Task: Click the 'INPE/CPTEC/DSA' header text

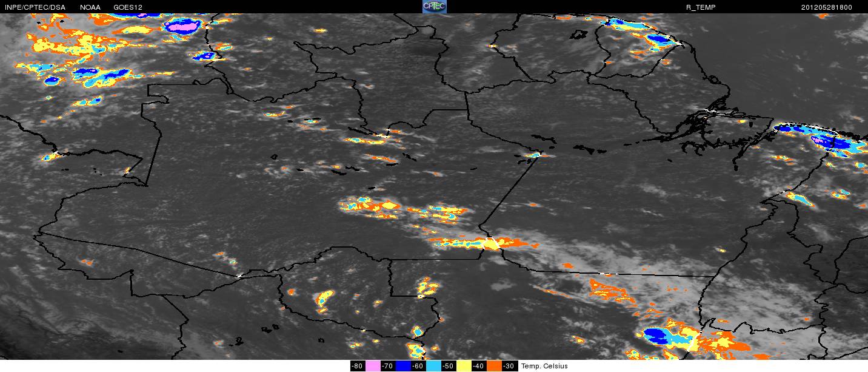Action: (35, 7)
